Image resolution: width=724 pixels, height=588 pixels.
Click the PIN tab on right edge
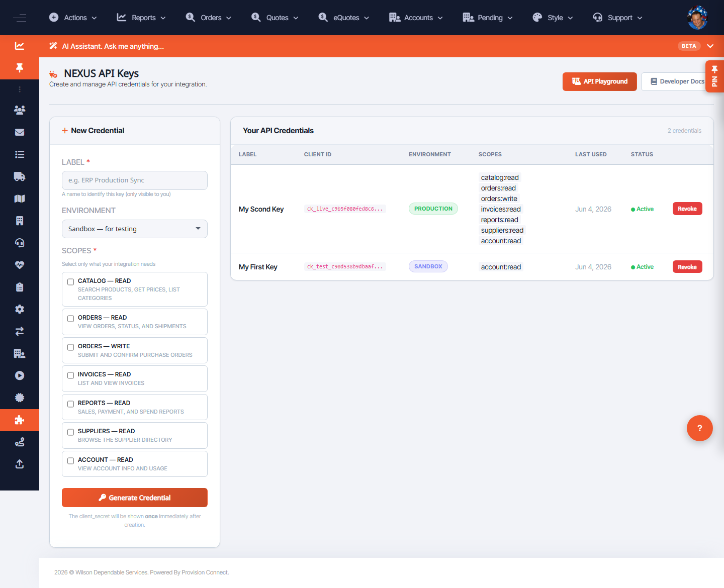click(714, 76)
